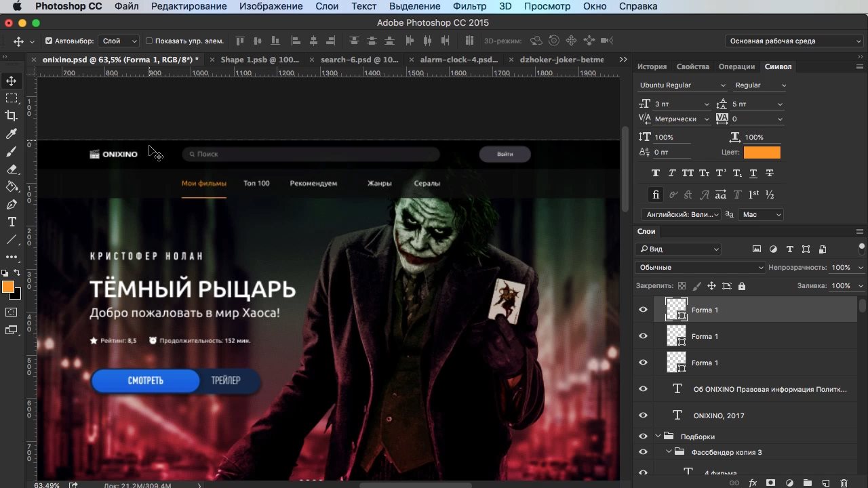Collapse the Подборки group
The height and width of the screenshot is (488, 868).
(x=658, y=436)
